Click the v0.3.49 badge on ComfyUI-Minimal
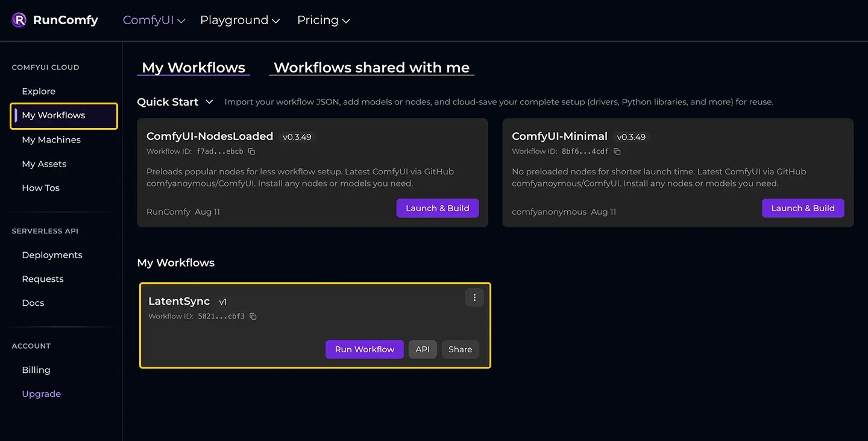This screenshot has height=441, width=868. (x=631, y=137)
